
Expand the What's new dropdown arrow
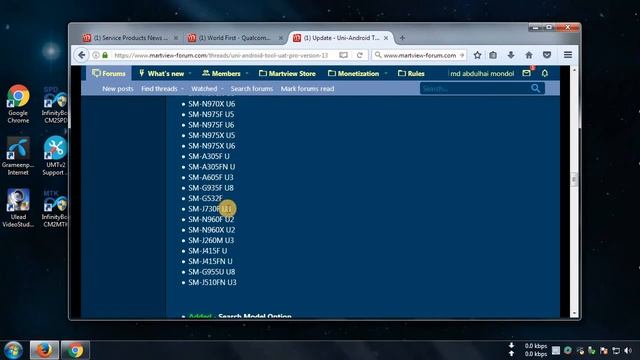click(190, 74)
